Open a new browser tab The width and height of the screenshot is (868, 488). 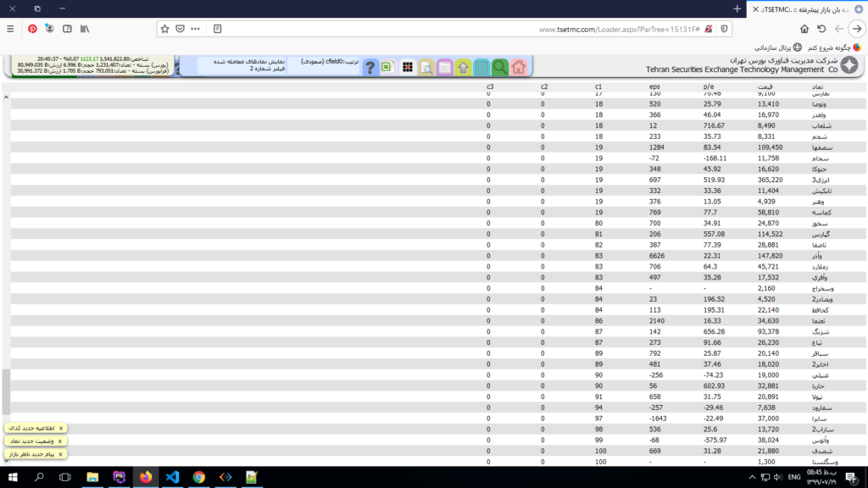737,8
